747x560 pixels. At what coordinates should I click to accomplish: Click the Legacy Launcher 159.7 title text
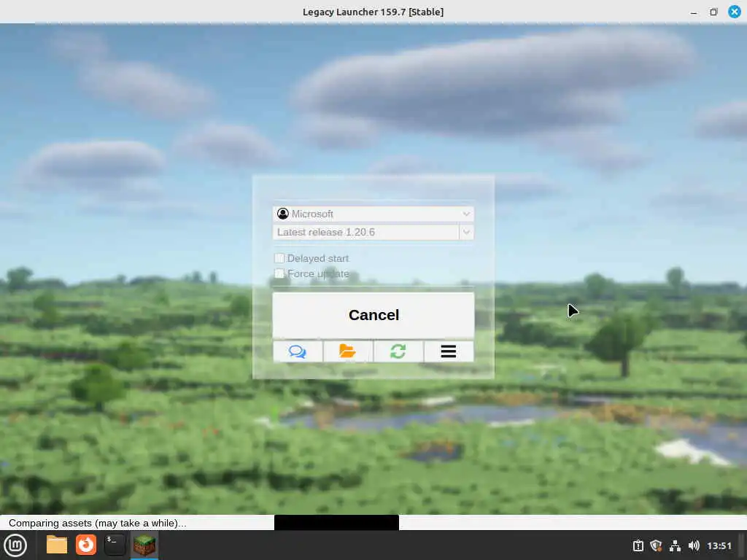373,12
